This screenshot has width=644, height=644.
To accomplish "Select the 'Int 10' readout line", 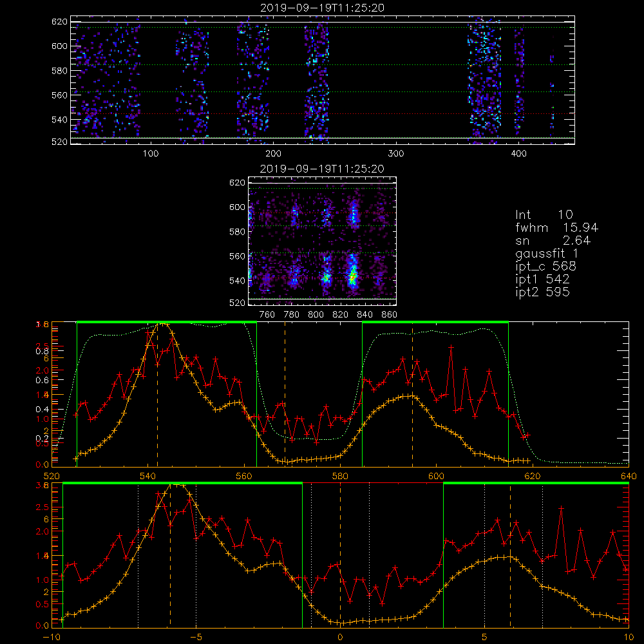I will (x=544, y=214).
